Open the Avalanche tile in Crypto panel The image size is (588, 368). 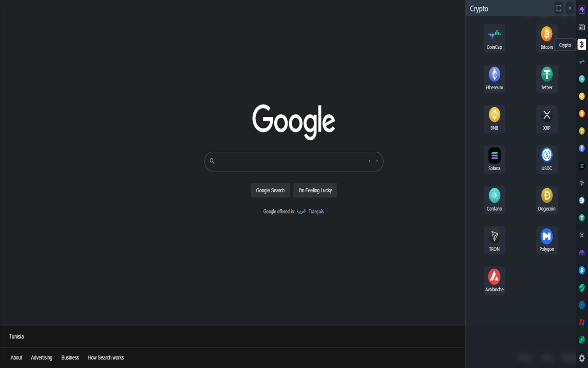[494, 281]
